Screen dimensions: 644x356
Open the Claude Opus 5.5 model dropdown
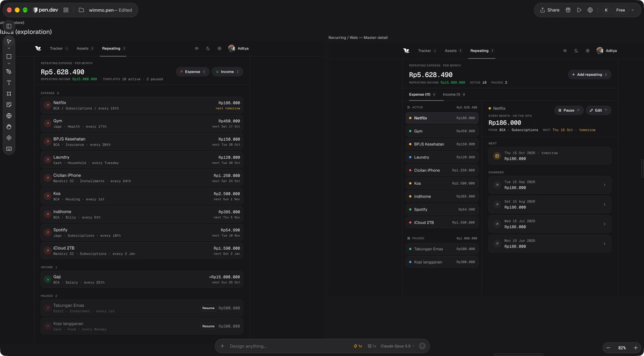coord(398,346)
